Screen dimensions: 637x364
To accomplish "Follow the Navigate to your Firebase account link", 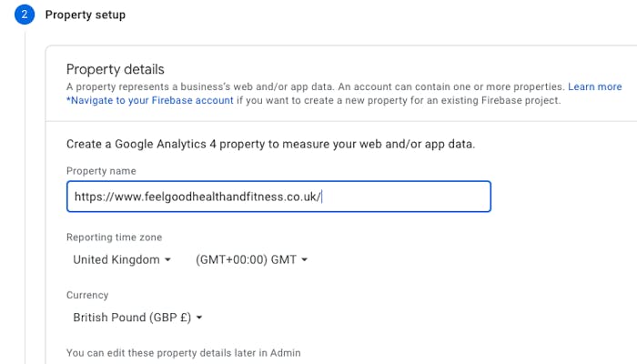I will point(149,100).
